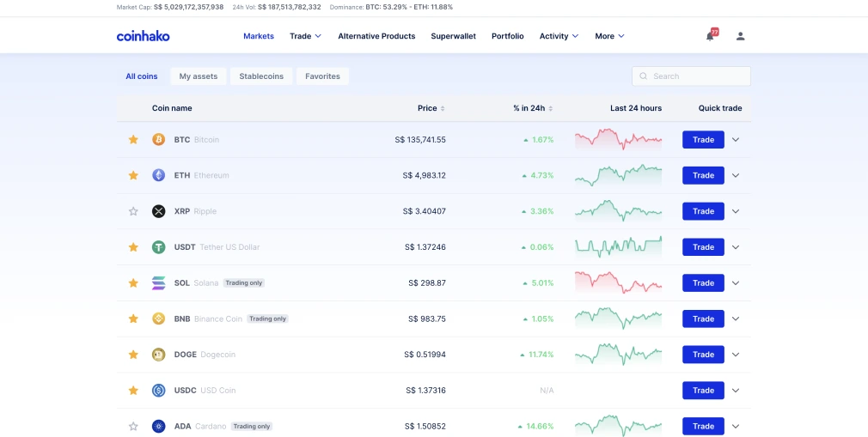Unfavorite DOGE with its star
This screenshot has height=437, width=868.
(133, 355)
